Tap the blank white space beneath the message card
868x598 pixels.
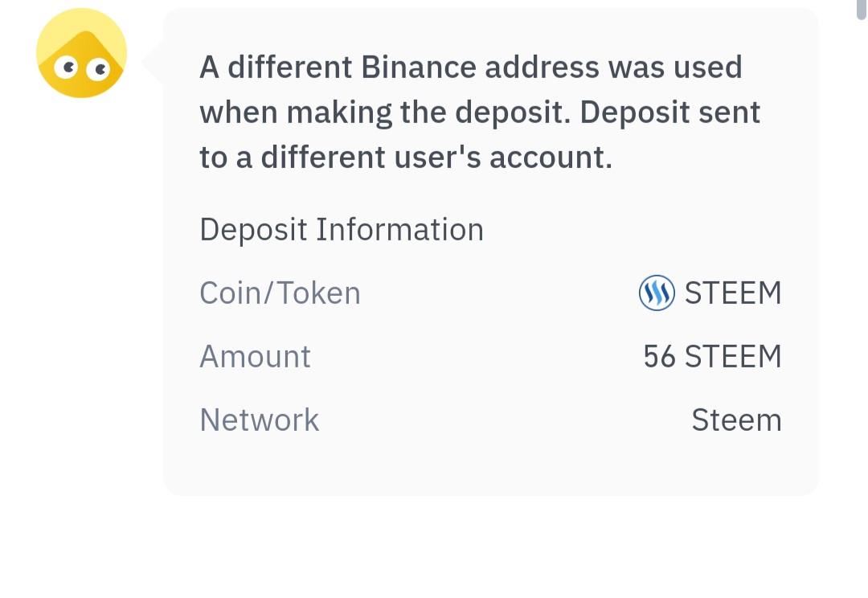click(490, 547)
